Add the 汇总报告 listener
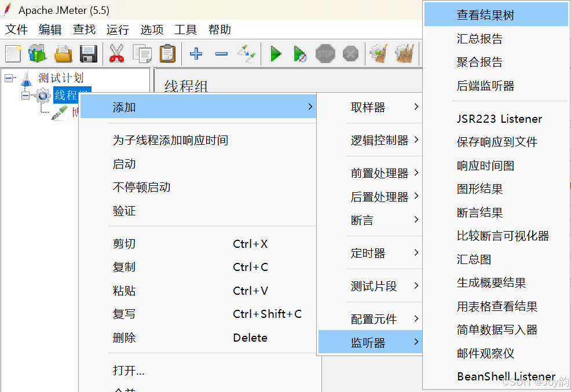Viewport: 571px width, 392px height. (x=496, y=39)
